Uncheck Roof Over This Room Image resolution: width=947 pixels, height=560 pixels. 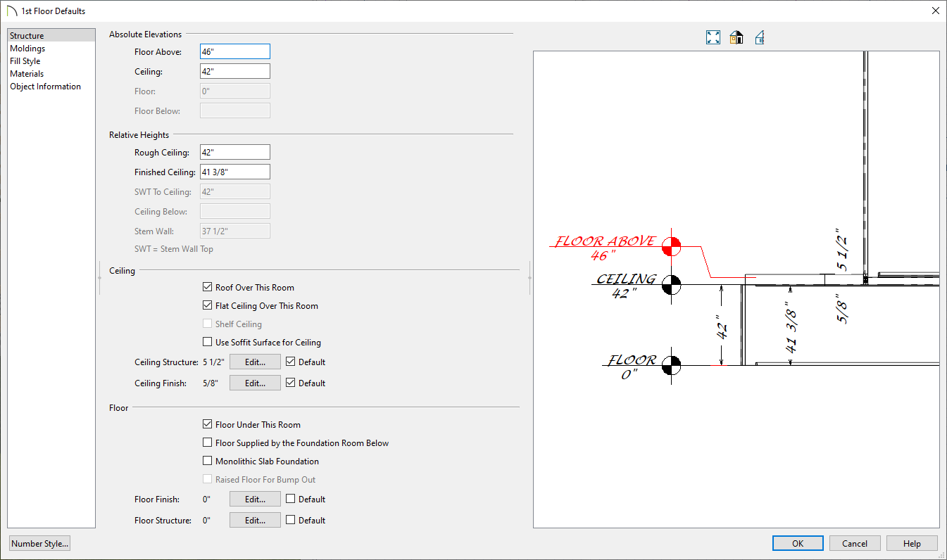[x=207, y=287]
